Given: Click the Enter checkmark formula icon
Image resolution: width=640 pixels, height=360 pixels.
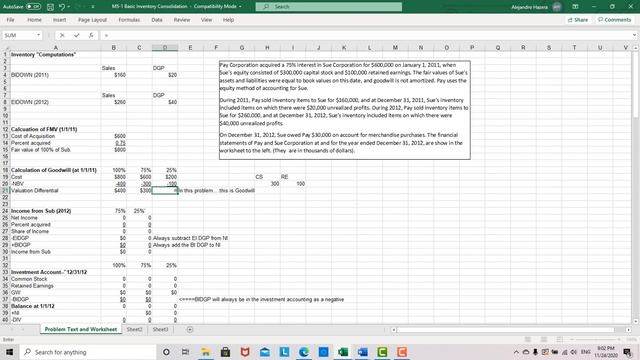Looking at the screenshot, I should (76, 36).
